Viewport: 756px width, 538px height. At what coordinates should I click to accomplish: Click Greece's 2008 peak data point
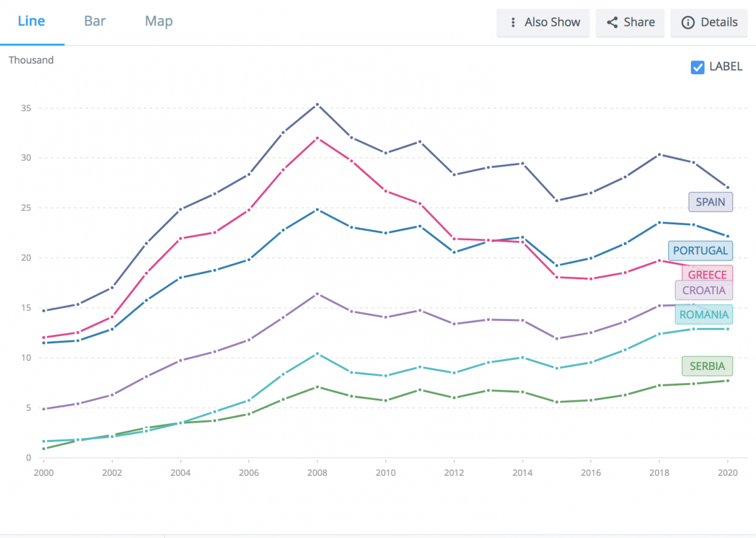click(x=317, y=138)
